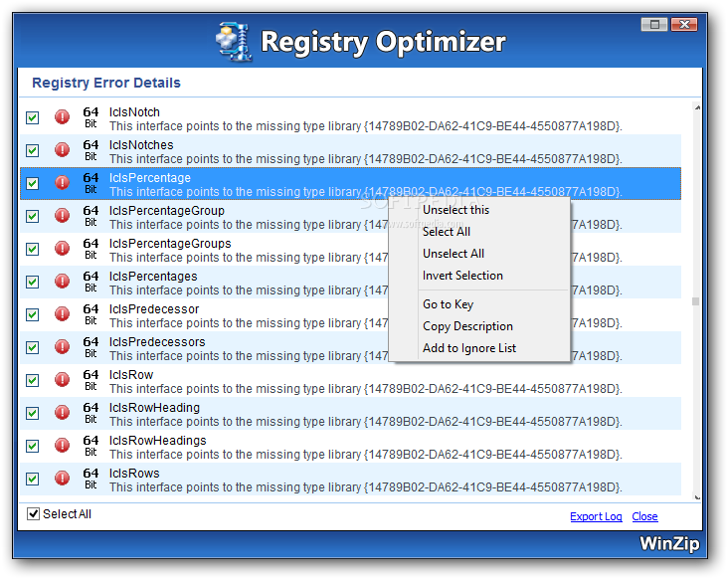728x579 pixels.
Task: Select the IclsPercentages entry name
Action: (x=153, y=277)
